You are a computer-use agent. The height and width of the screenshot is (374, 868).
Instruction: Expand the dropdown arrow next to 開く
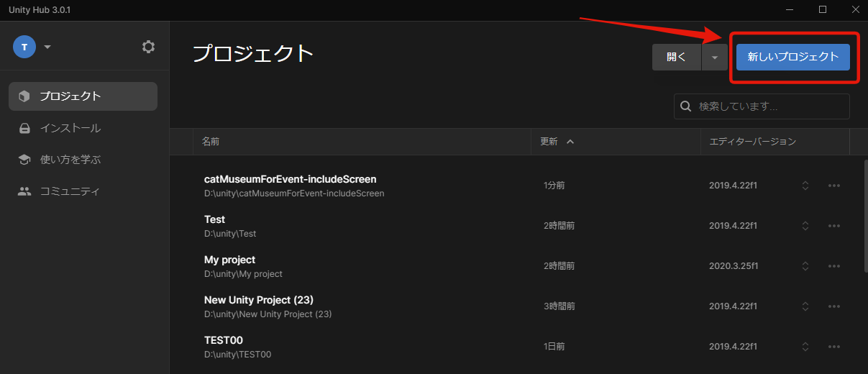click(715, 57)
